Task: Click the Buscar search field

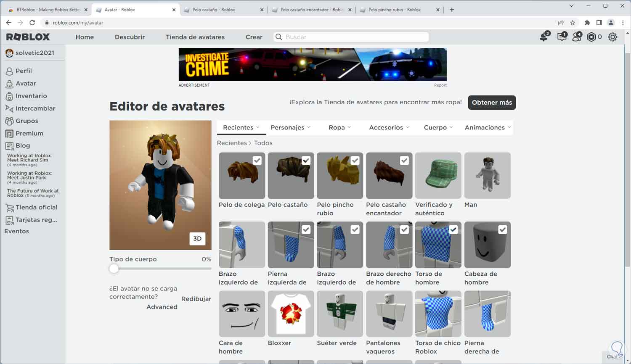Action: tap(351, 37)
